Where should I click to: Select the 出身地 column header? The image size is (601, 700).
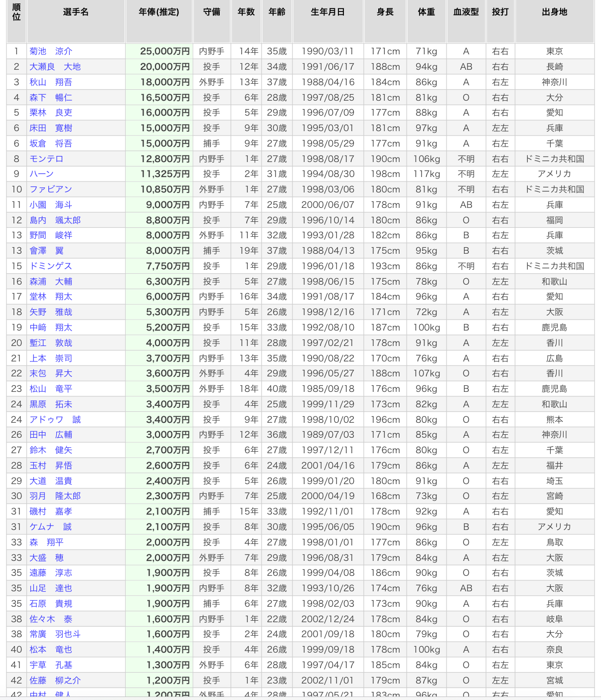point(555,12)
